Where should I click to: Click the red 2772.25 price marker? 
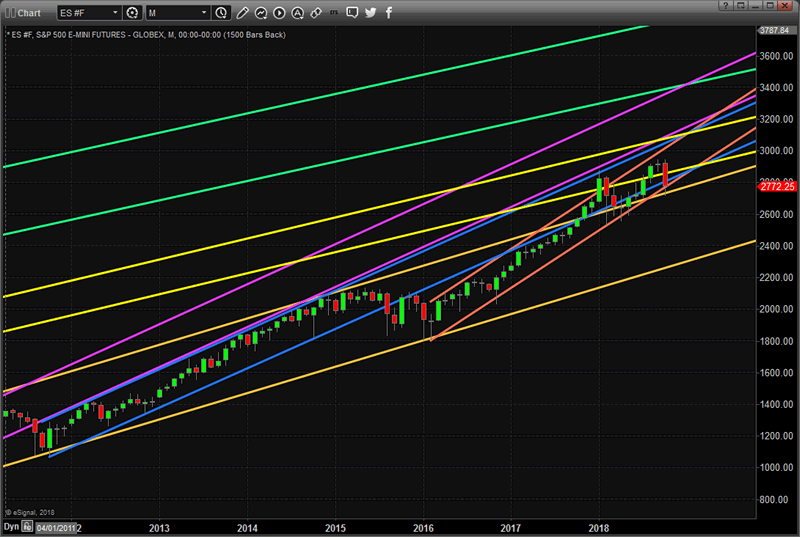[x=775, y=187]
